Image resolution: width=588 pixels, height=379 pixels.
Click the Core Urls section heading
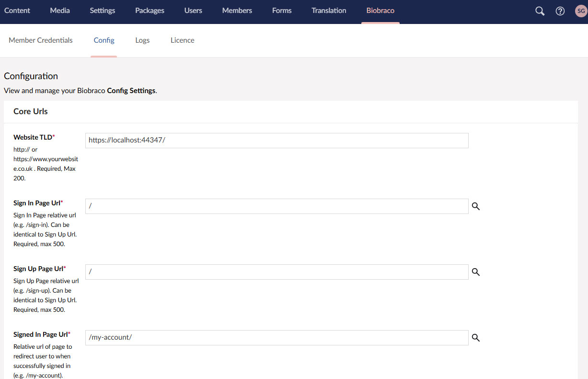point(31,111)
